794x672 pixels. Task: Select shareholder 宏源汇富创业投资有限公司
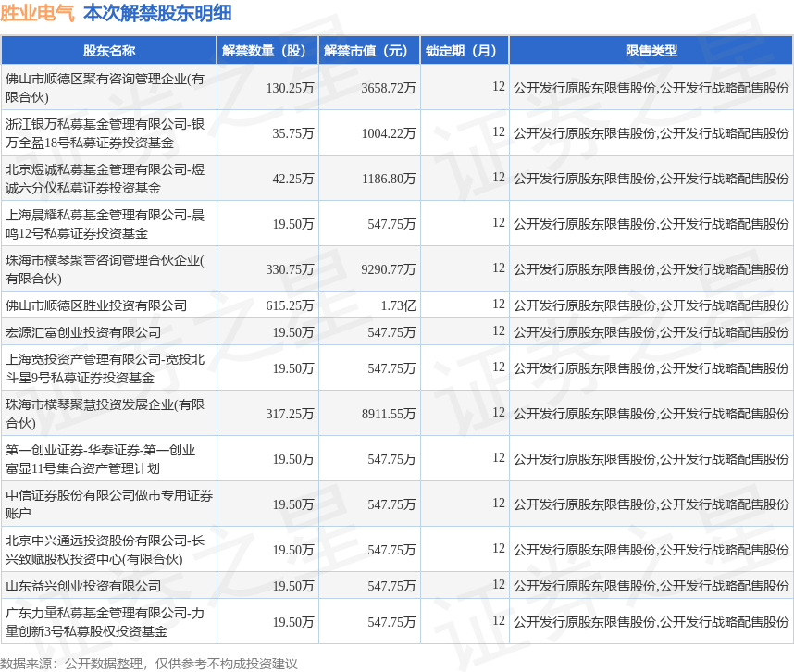(x=83, y=332)
